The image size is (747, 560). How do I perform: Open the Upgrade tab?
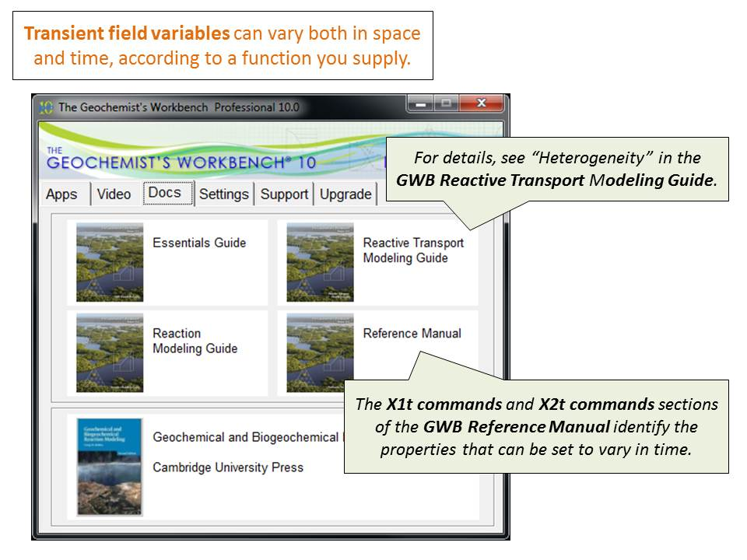(x=345, y=194)
